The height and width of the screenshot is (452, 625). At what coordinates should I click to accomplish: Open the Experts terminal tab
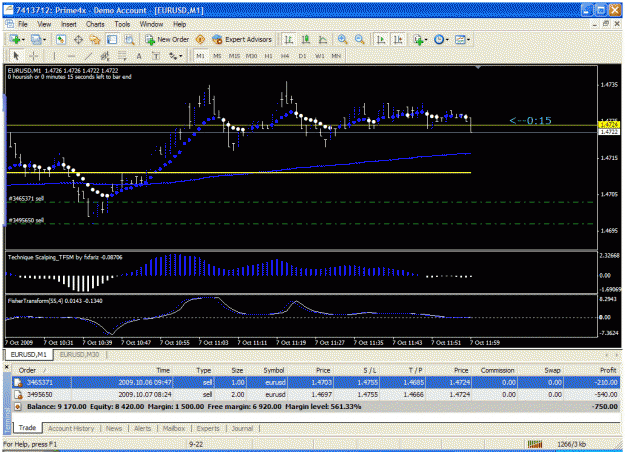tap(208, 428)
